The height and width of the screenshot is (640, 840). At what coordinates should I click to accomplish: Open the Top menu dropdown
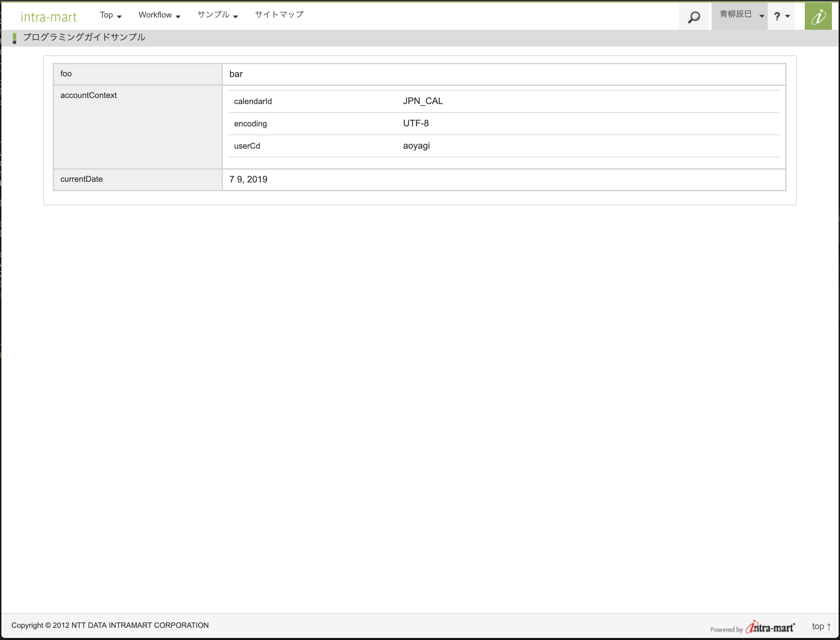tap(110, 15)
